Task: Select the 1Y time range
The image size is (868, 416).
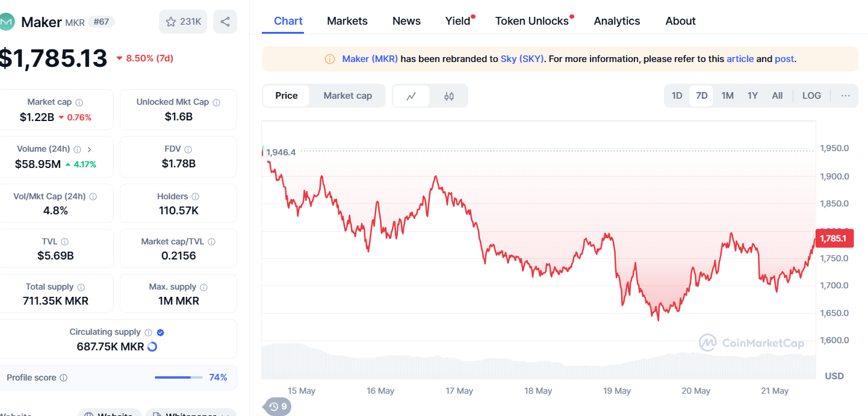Action: click(752, 96)
